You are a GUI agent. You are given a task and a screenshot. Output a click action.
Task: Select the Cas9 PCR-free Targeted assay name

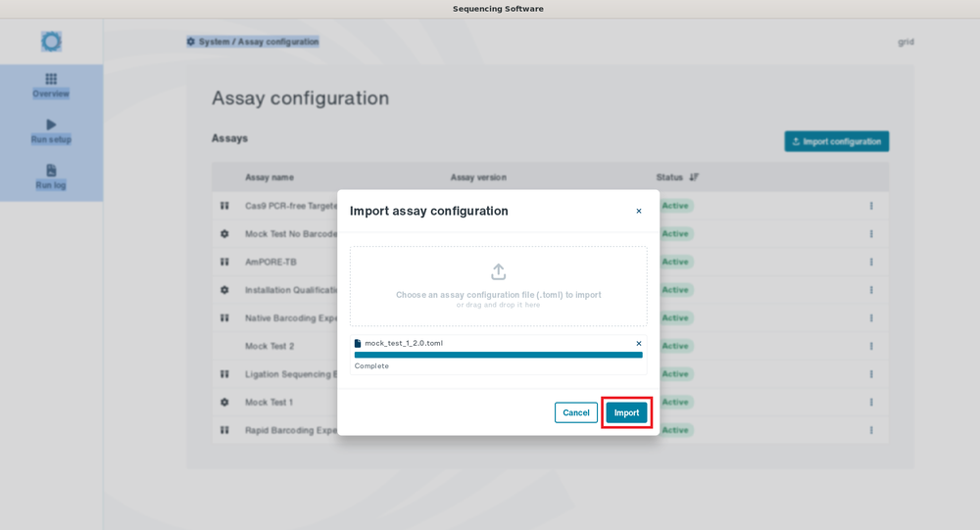click(291, 206)
